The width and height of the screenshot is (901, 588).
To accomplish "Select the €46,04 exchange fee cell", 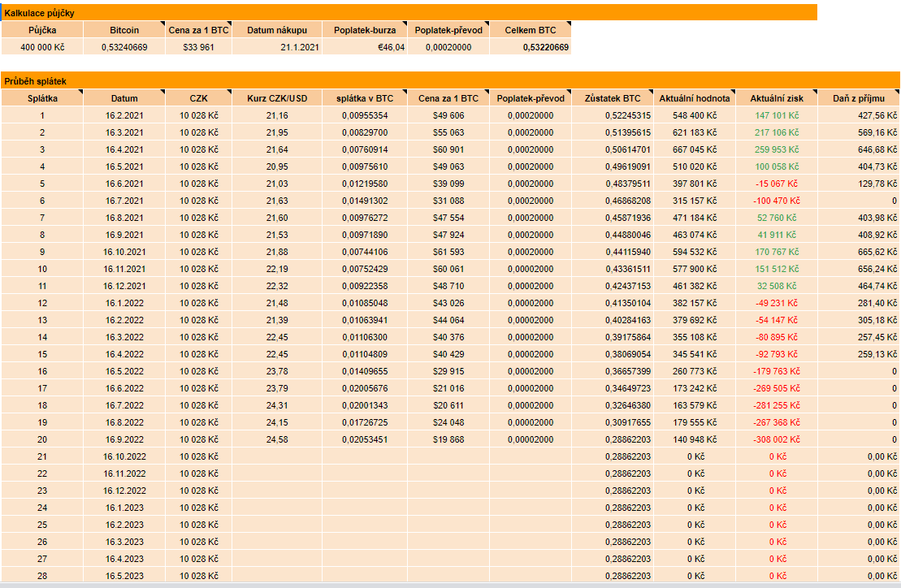I will [365, 47].
